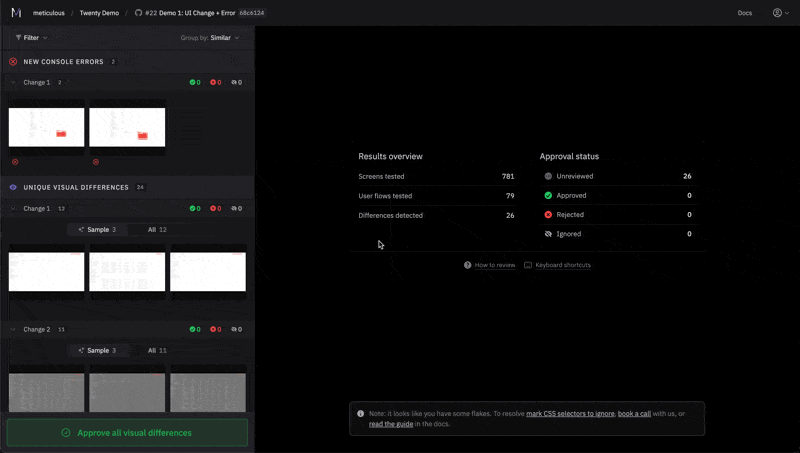Click the User flows tested row
800x453 pixels.
click(436, 196)
